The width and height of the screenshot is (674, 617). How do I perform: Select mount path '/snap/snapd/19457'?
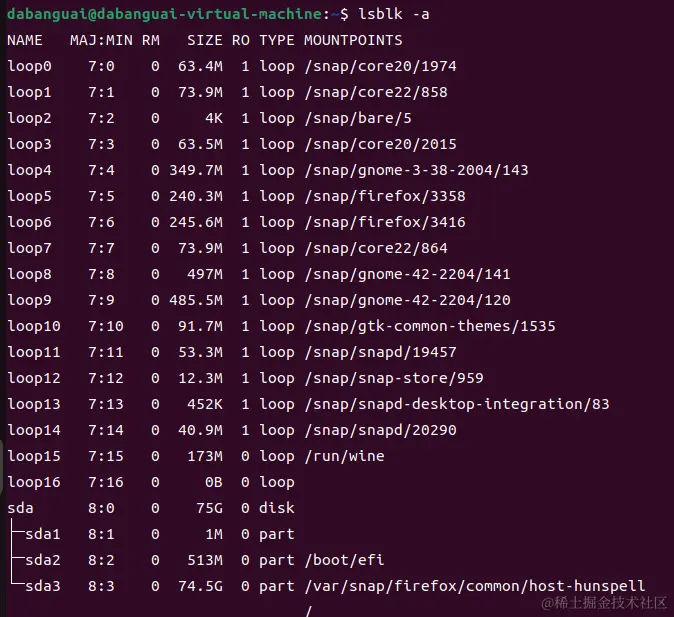pos(380,353)
